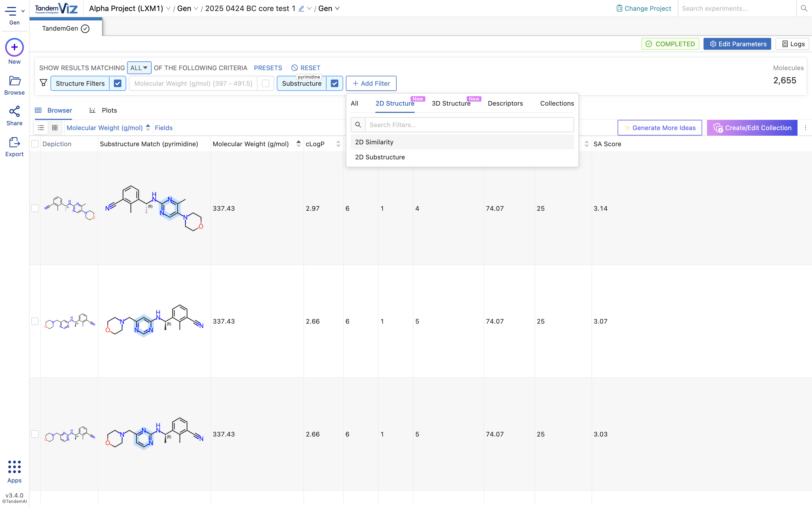Image resolution: width=812 pixels, height=508 pixels.
Task: Toggle Molecular Weight sort direction in toolbar
Action: point(148,128)
